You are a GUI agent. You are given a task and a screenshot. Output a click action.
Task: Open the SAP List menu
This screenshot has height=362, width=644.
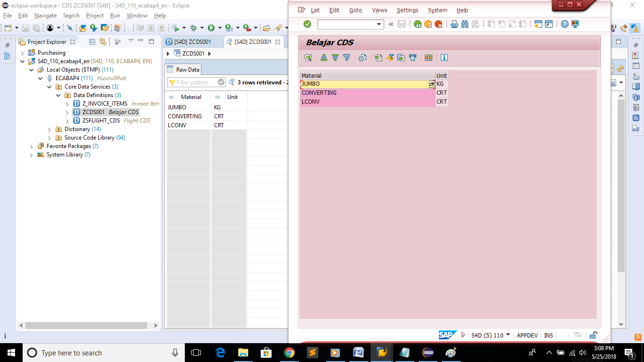(315, 10)
